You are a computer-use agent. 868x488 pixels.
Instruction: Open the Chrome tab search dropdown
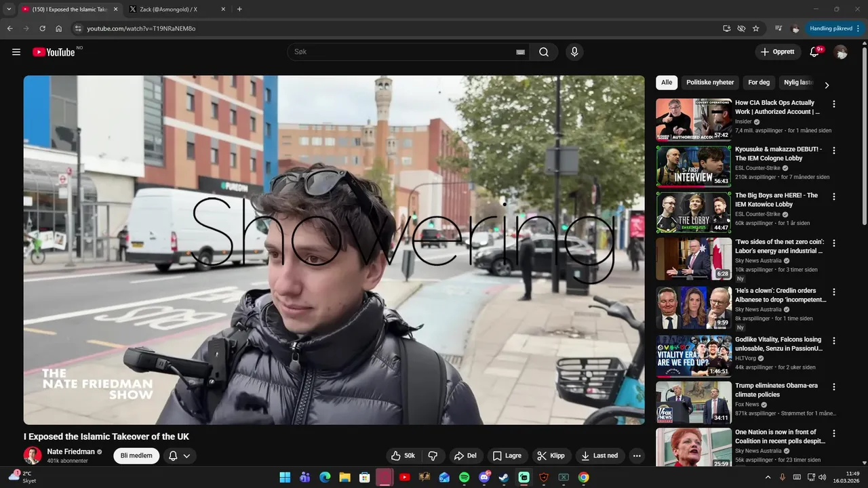pyautogui.click(x=9, y=9)
